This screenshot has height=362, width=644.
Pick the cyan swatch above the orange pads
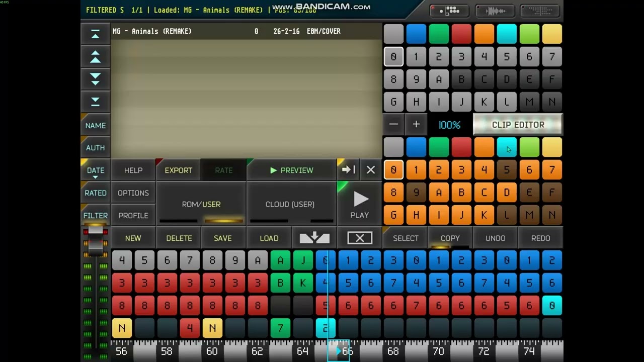(507, 147)
